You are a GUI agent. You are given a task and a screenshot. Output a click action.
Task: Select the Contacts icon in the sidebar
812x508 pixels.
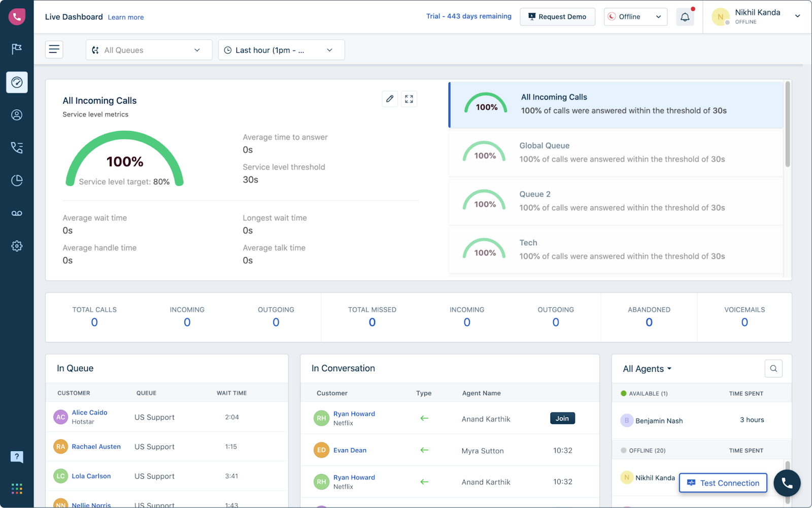17,115
